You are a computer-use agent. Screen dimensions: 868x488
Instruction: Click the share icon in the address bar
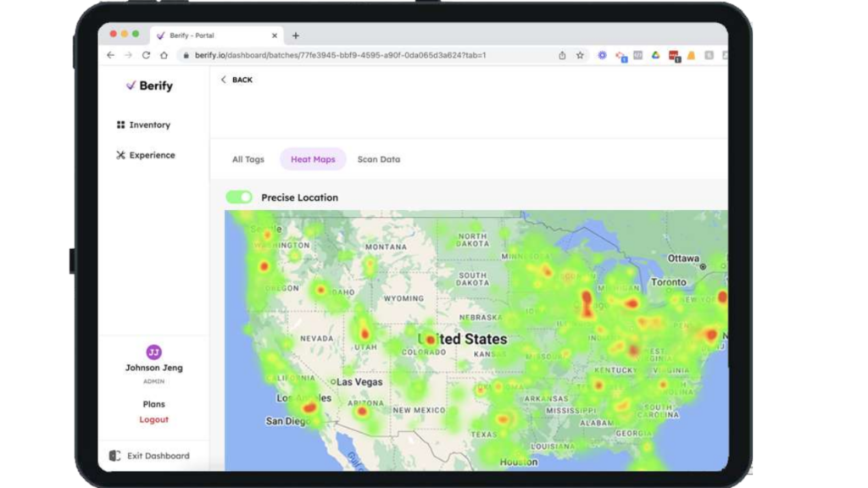(x=561, y=55)
